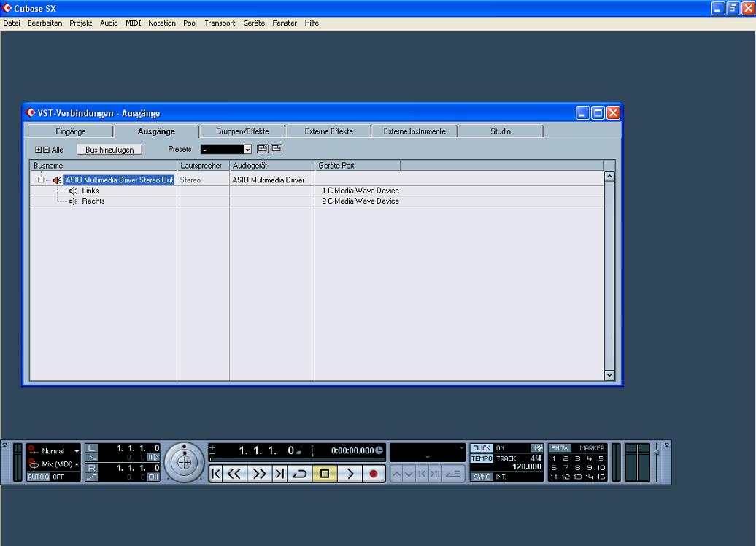Expand all buses with plus icon
The height and width of the screenshot is (546, 756).
(x=39, y=150)
